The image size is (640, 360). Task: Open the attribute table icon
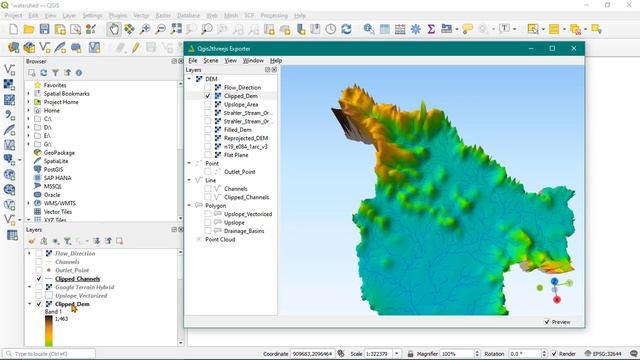coord(384,29)
